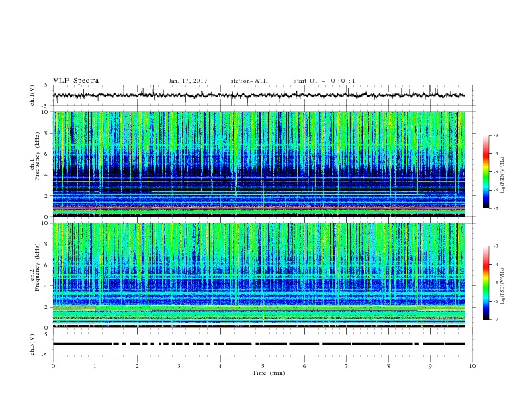
Task: Click the 'Time (min)' axis label
Action: (x=269, y=373)
